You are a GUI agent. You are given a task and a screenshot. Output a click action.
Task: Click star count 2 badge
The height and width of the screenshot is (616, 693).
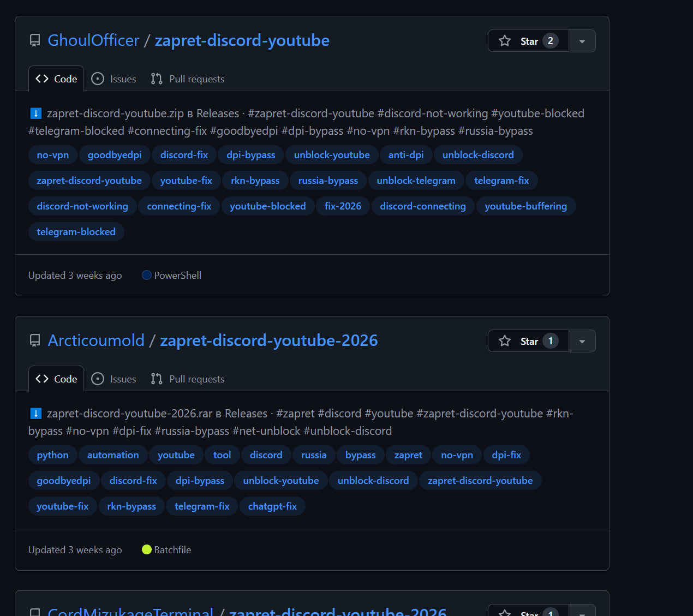(551, 41)
